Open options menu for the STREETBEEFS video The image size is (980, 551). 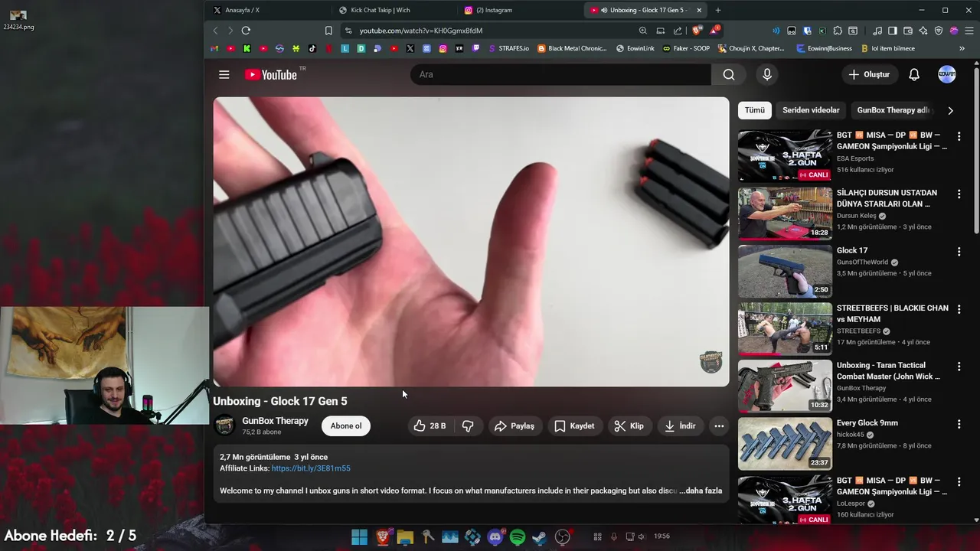coord(959,309)
